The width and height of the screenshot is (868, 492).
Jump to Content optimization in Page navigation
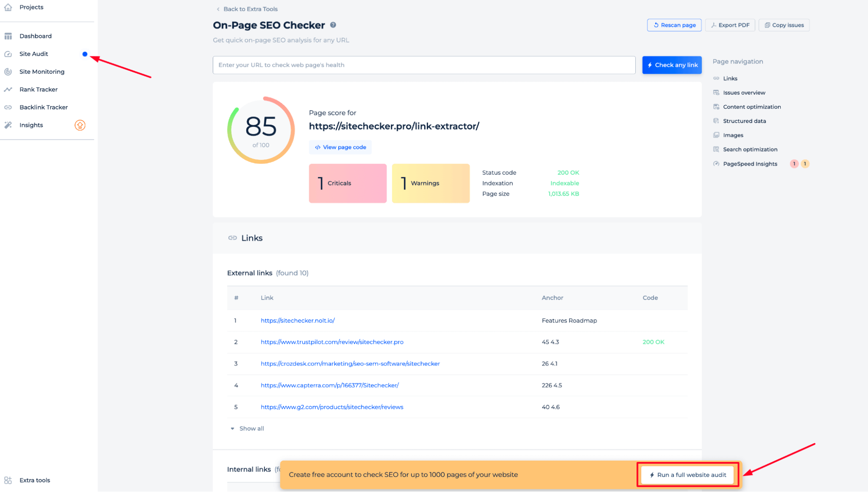[x=752, y=107]
